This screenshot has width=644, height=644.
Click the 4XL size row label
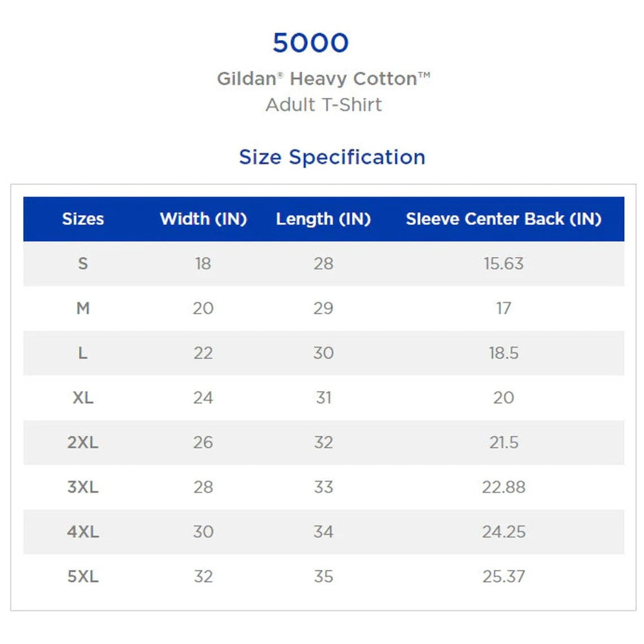[83, 532]
